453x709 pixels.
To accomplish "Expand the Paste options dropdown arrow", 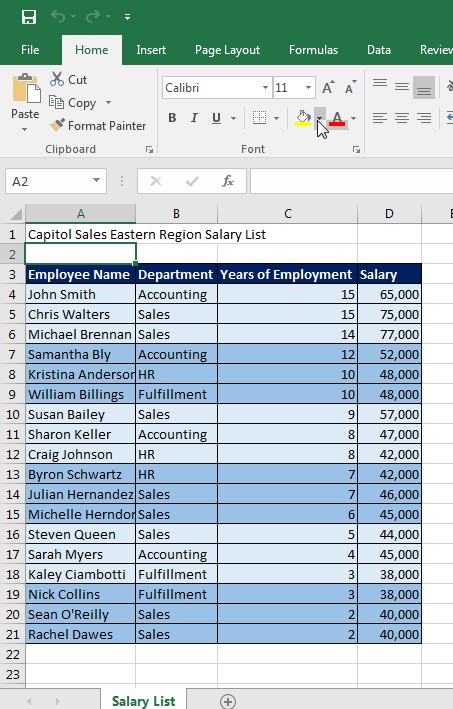I will pyautogui.click(x=25, y=129).
